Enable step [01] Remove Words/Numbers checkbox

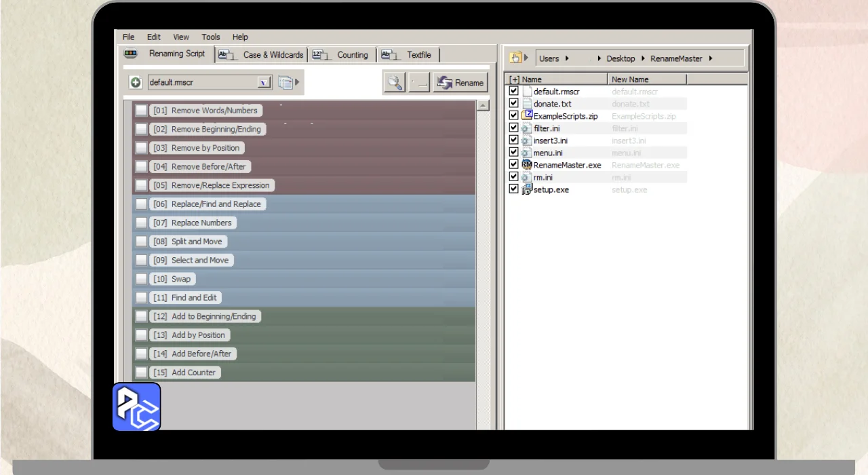141,111
